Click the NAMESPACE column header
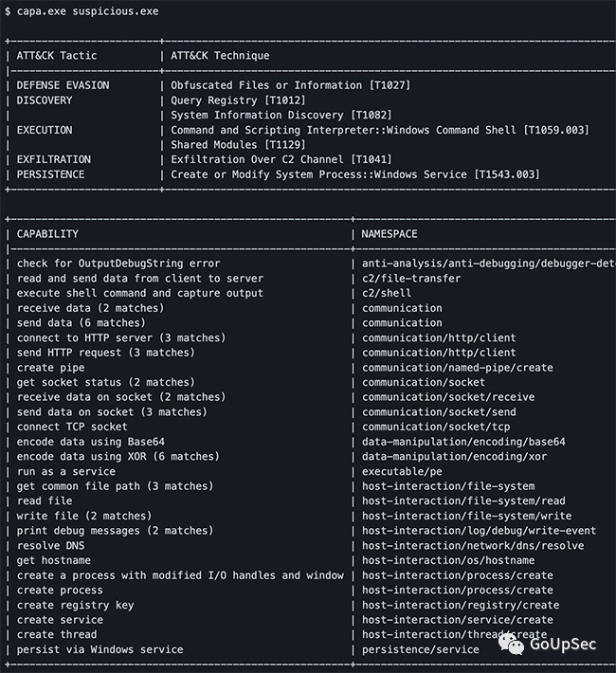The width and height of the screenshot is (616, 673). click(x=390, y=234)
